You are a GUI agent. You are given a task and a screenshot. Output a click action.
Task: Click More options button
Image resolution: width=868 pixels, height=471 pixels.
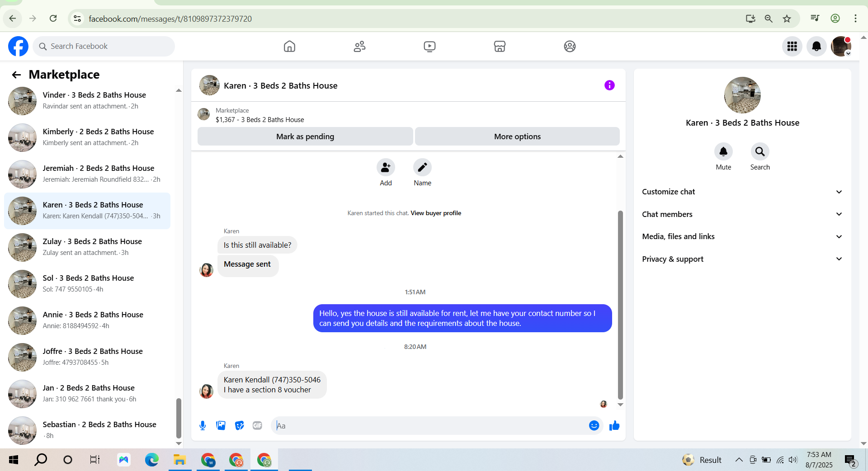[517, 137]
